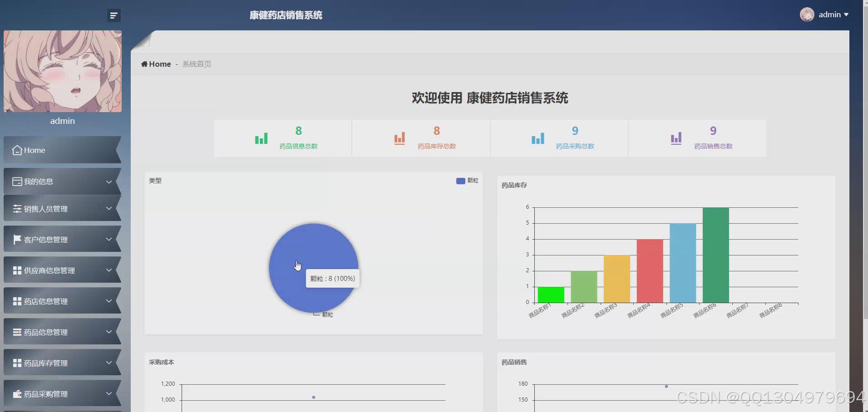Click the sidebar collapse hamburger icon

(x=113, y=15)
